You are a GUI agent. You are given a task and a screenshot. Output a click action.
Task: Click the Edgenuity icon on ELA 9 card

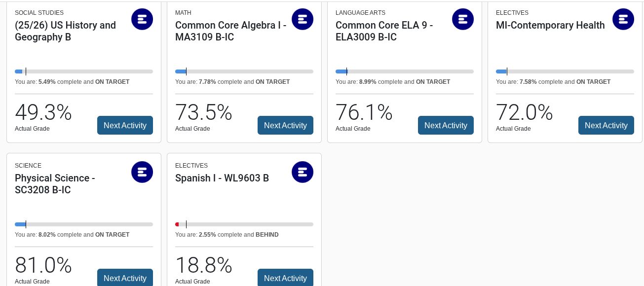pos(463,19)
